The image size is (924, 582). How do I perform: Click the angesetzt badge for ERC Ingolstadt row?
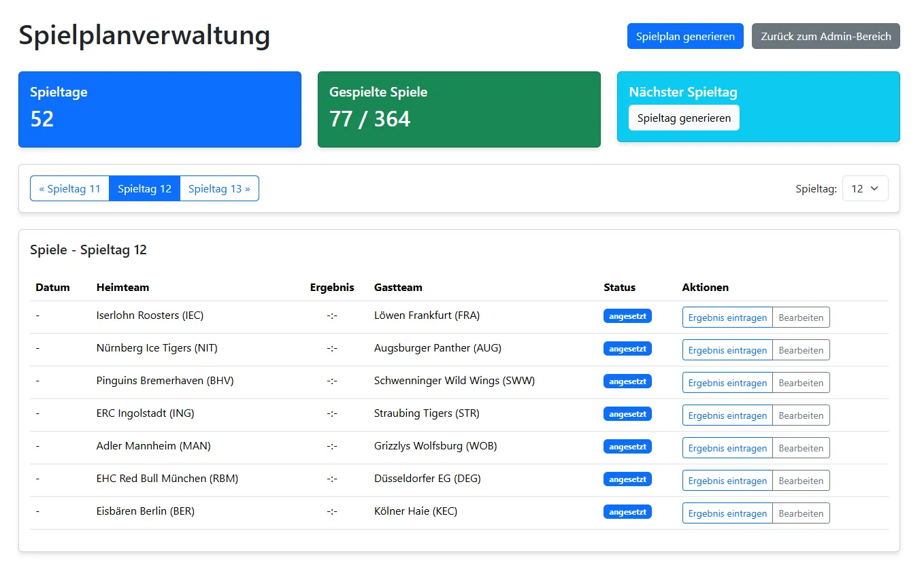[627, 414]
